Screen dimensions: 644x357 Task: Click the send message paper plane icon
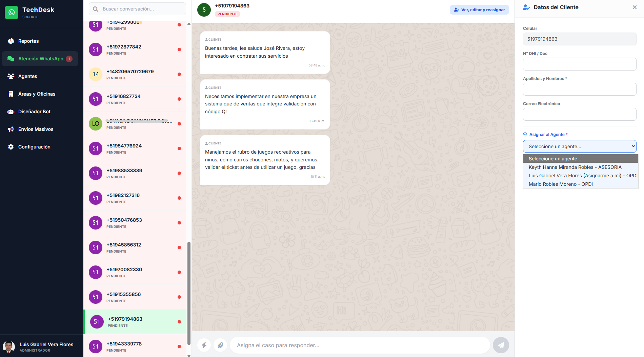pyautogui.click(x=501, y=345)
